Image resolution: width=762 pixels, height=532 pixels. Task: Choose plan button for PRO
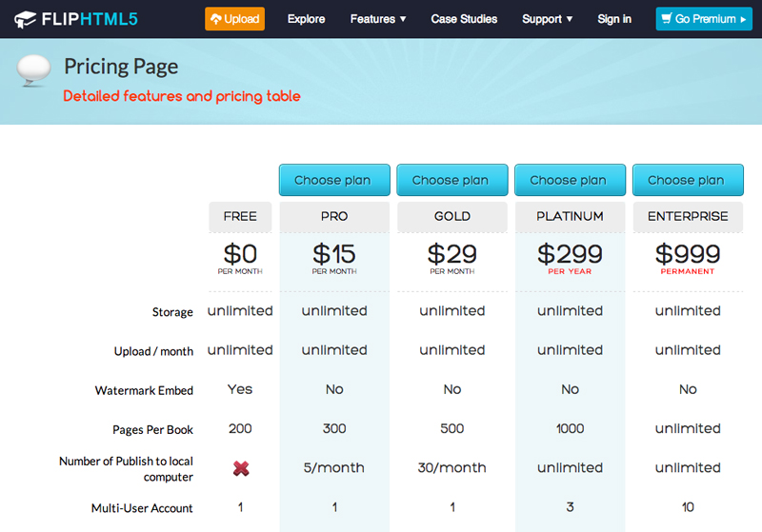tap(334, 180)
